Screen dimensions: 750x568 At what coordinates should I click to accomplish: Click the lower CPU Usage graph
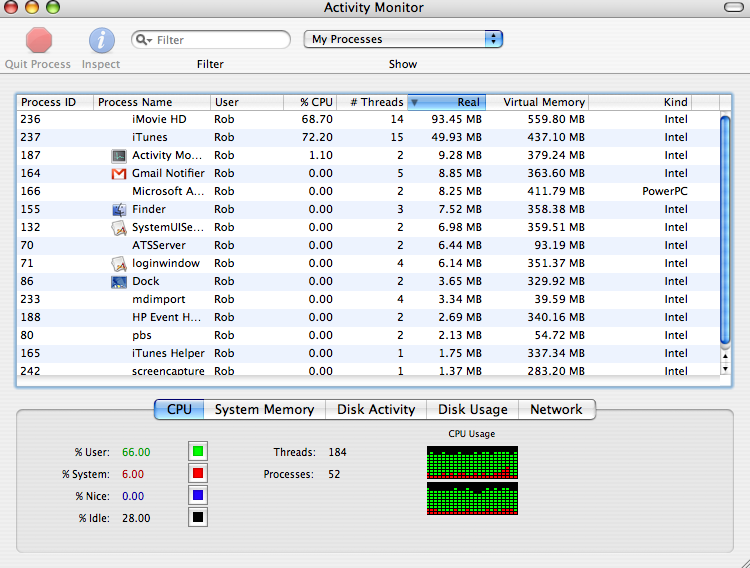pyautogui.click(x=472, y=498)
